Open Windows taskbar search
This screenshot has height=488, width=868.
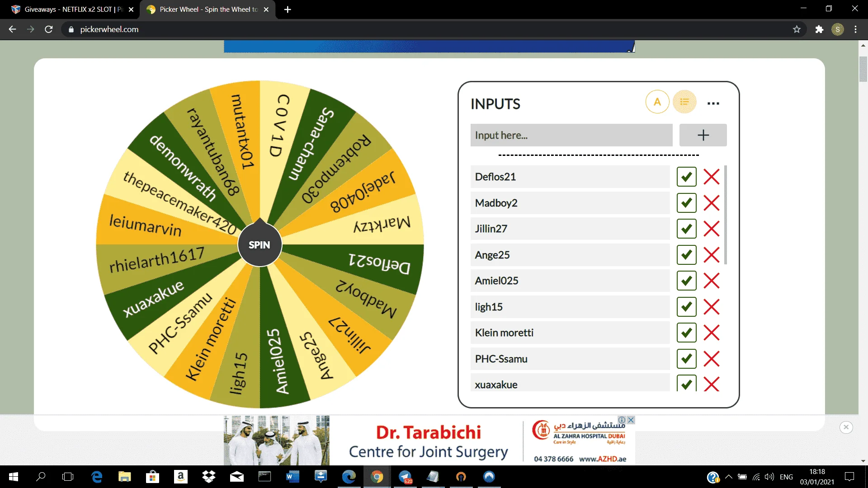click(x=41, y=477)
